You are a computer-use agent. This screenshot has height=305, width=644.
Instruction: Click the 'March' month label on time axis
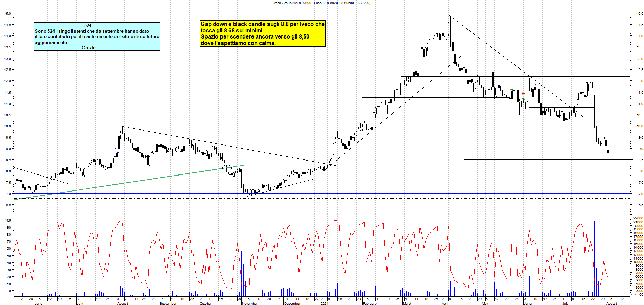[x=408, y=303]
